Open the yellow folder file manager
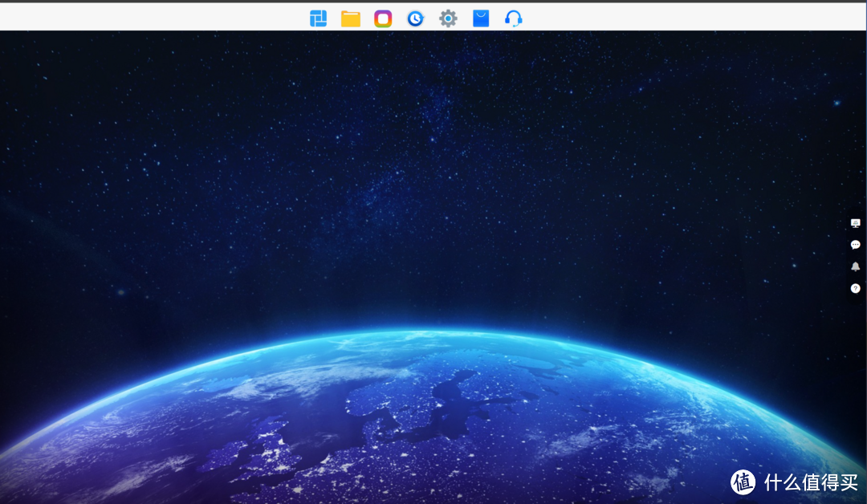This screenshot has height=504, width=867. 351,18
